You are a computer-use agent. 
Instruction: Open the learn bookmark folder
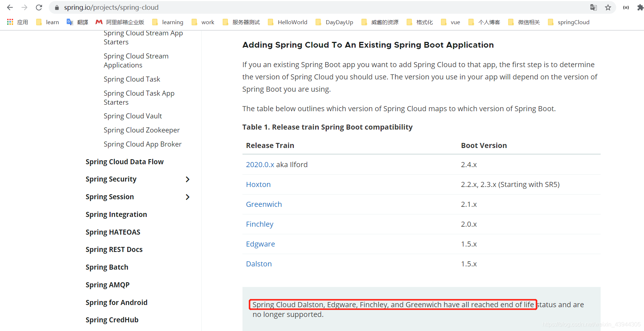(48, 22)
